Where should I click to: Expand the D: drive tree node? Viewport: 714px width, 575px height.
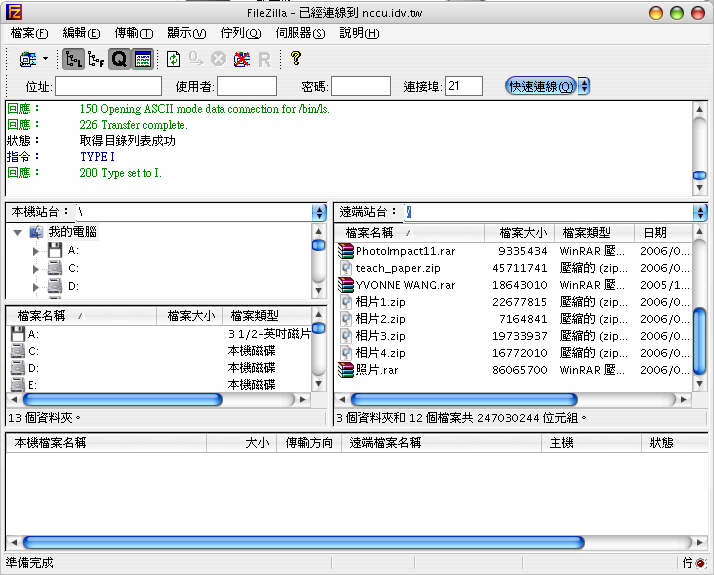pyautogui.click(x=36, y=287)
